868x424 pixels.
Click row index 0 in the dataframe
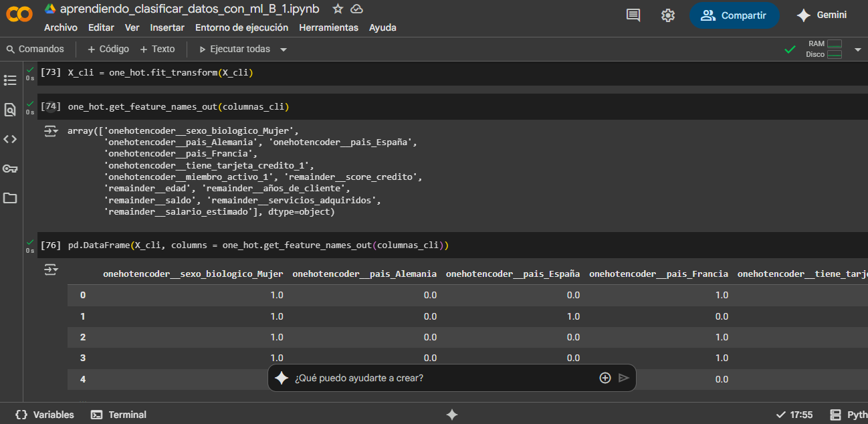(83, 295)
